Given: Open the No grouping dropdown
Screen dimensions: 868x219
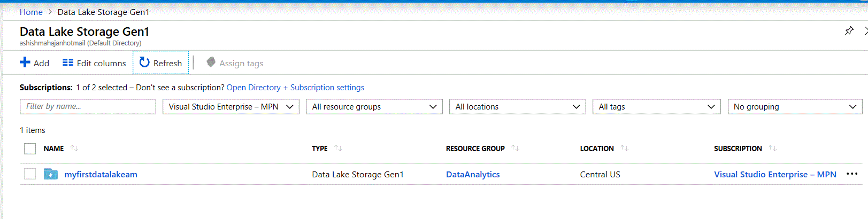Looking at the screenshot, I should [795, 107].
